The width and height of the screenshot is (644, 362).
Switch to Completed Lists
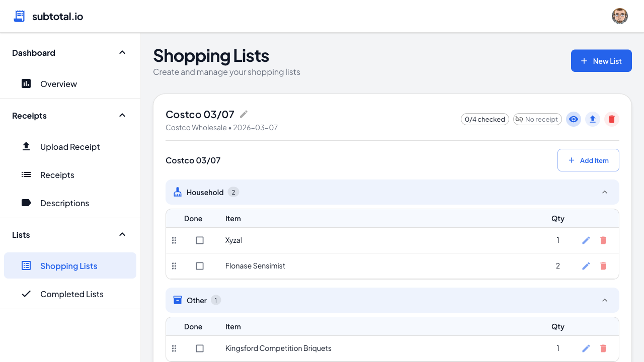(71, 294)
